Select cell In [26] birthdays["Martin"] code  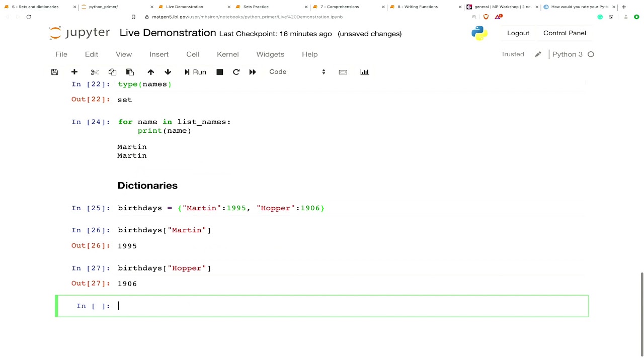point(165,230)
